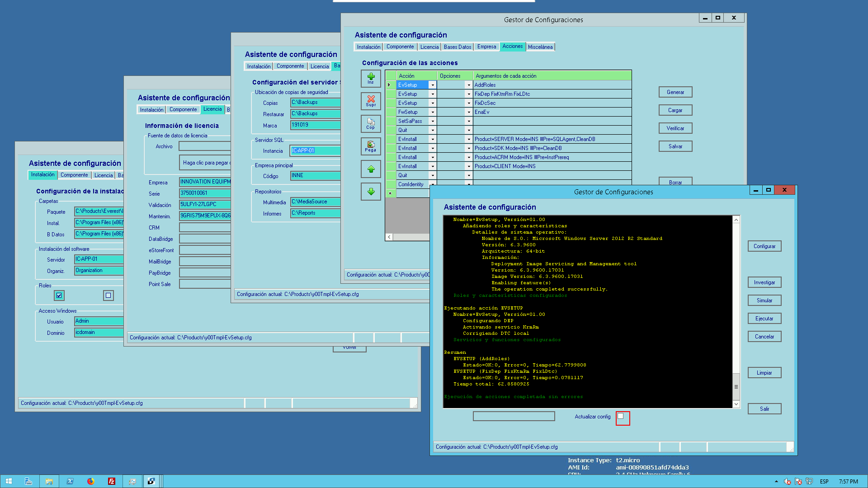Open Acción dropdown for AddRoles row

tap(433, 85)
